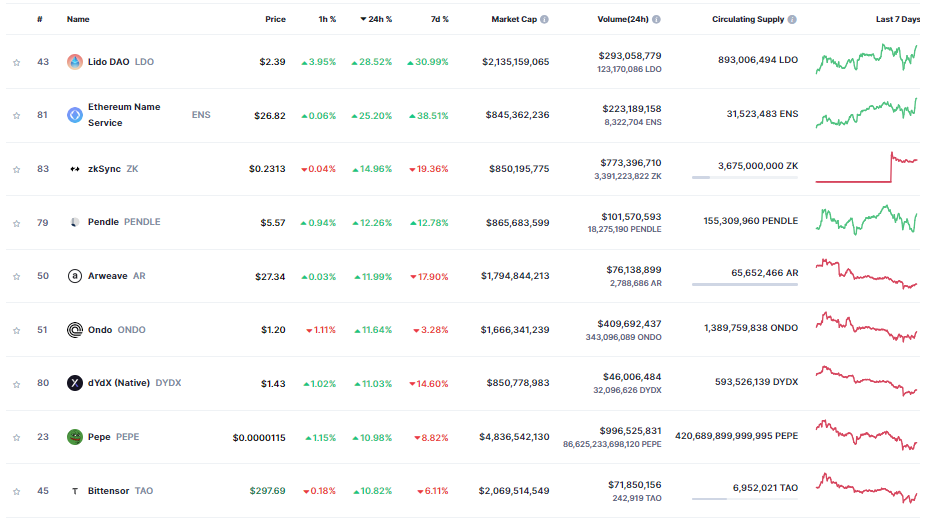945x526 pixels.
Task: Sort table by rank # column
Action: point(40,19)
